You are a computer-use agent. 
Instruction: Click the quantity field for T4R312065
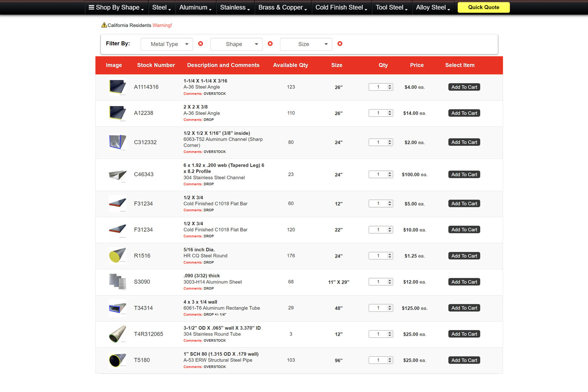coord(380,334)
